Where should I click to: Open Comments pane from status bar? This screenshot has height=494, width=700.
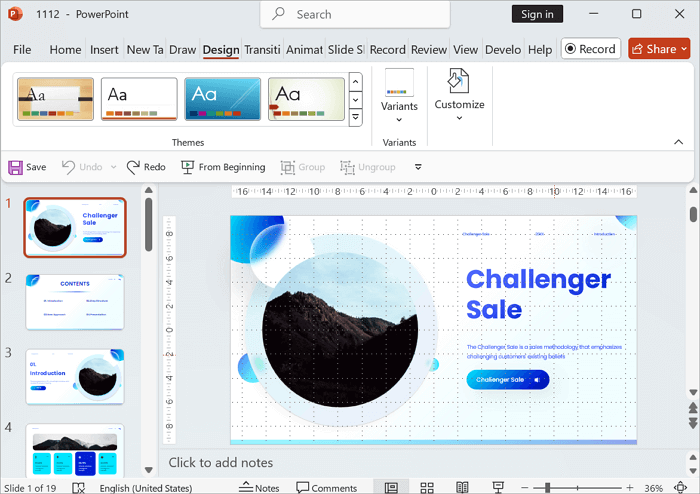pyautogui.click(x=327, y=488)
